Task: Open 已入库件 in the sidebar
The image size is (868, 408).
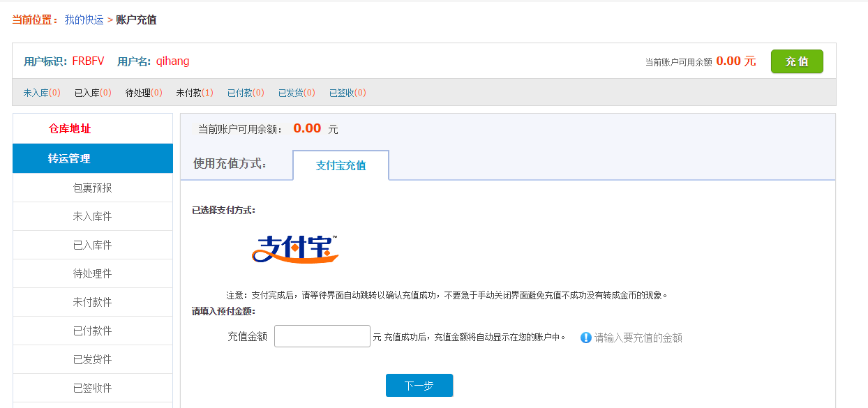Action: point(93,245)
